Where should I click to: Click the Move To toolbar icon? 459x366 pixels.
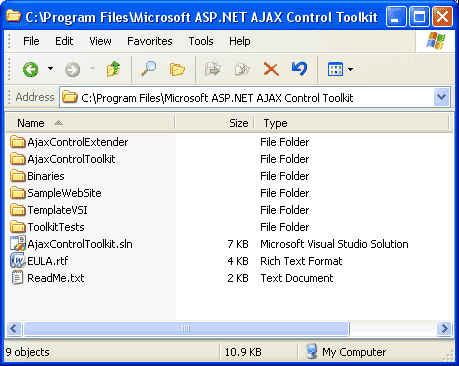[212, 69]
